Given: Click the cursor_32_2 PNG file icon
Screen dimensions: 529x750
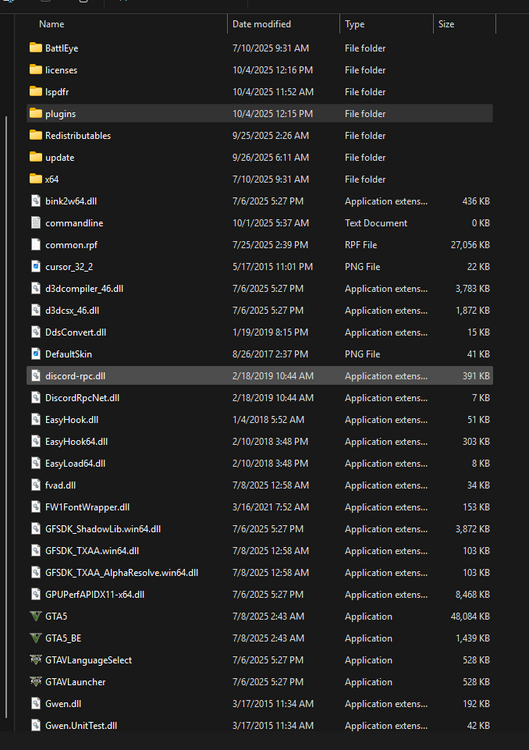Looking at the screenshot, I should coord(36,266).
